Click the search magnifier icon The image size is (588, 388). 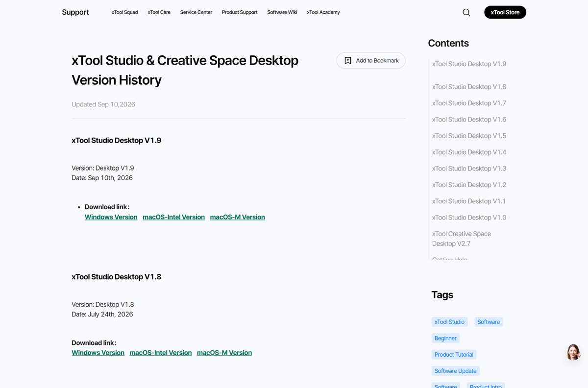[466, 12]
